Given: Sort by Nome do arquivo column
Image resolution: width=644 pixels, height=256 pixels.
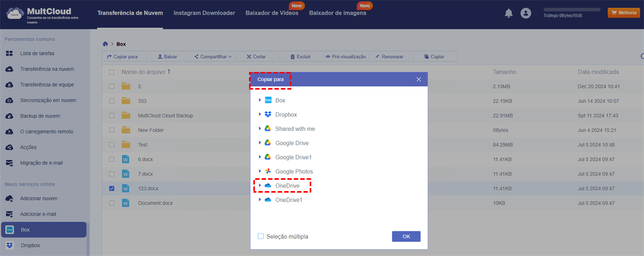Looking at the screenshot, I should pyautogui.click(x=146, y=72).
